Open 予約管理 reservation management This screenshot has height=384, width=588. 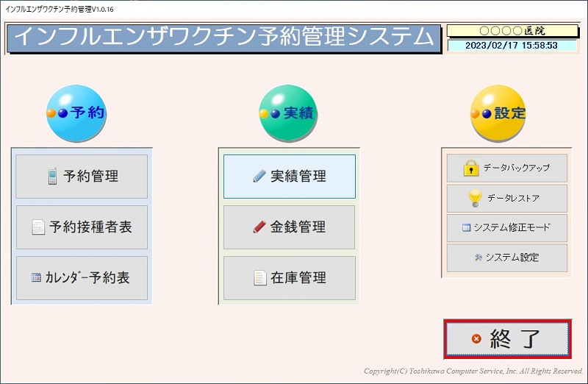[x=82, y=177]
